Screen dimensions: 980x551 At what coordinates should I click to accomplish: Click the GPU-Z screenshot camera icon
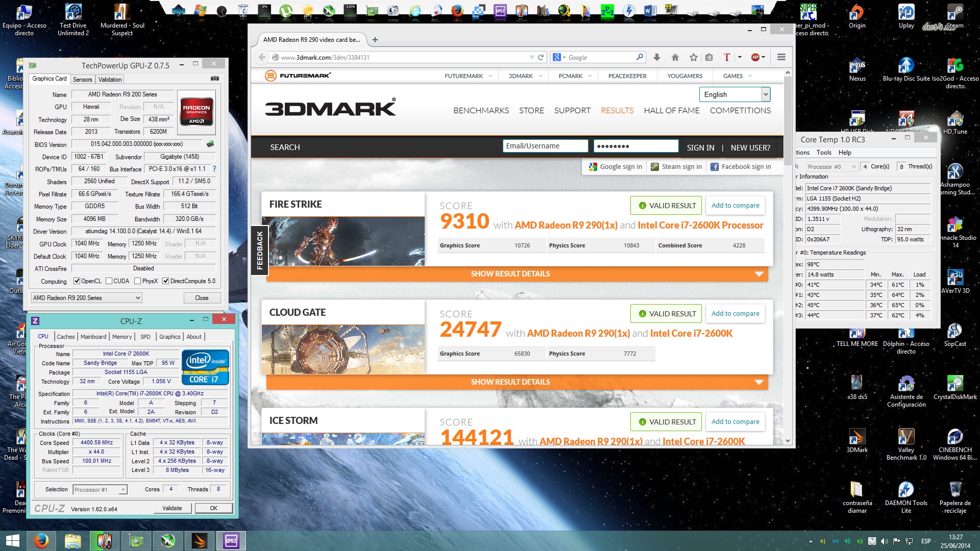215,79
